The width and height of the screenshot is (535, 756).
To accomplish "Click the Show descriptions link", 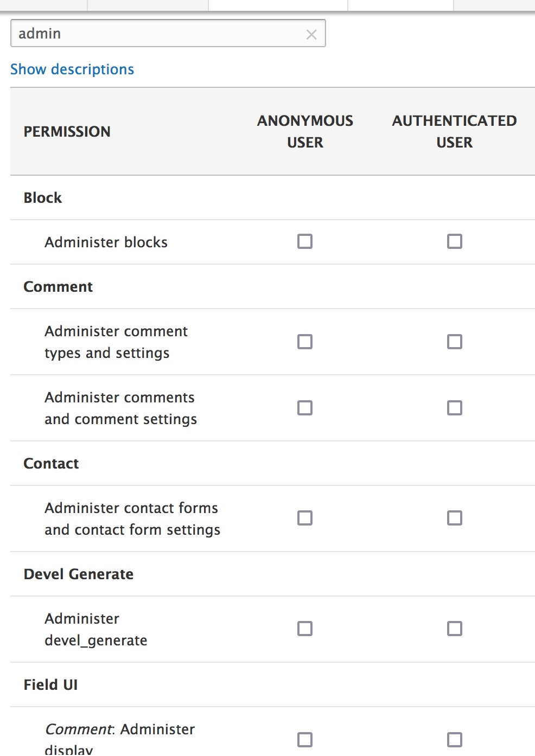I will point(72,69).
